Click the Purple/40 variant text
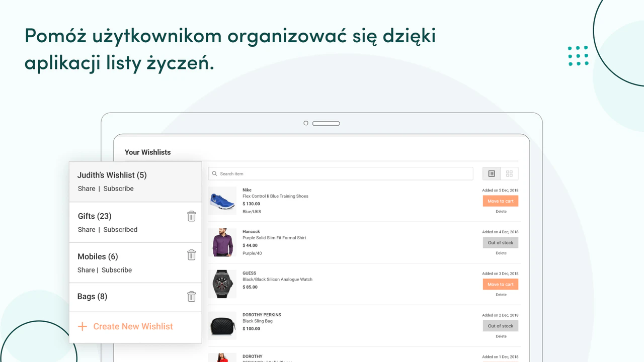 pyautogui.click(x=252, y=253)
